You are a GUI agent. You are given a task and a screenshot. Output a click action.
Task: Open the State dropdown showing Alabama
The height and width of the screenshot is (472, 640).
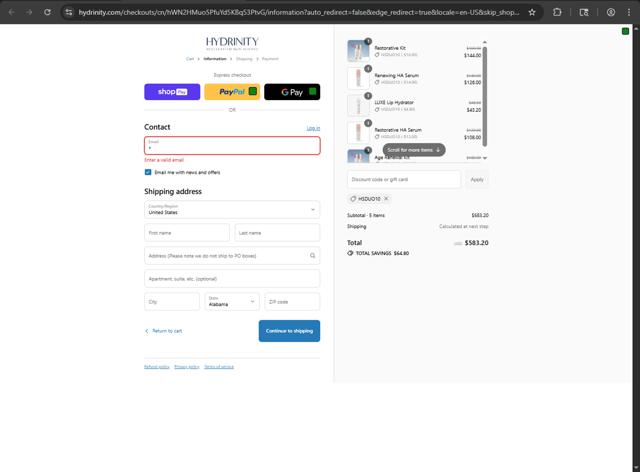[x=232, y=302]
